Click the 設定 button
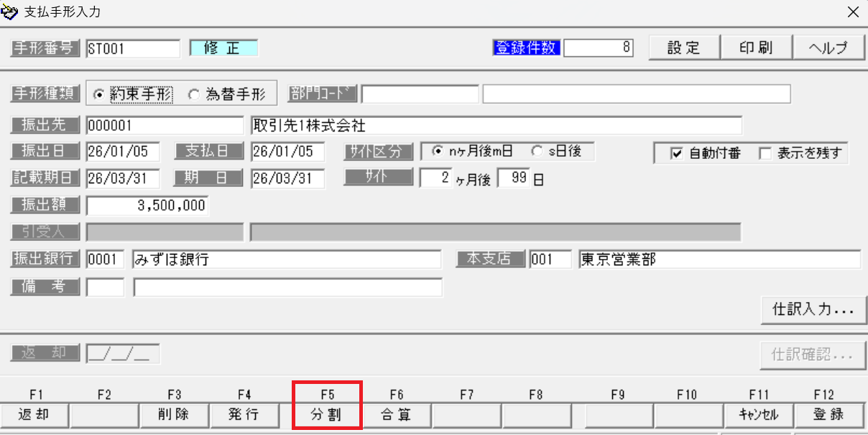Viewport: 868px width, 435px height. 683,46
